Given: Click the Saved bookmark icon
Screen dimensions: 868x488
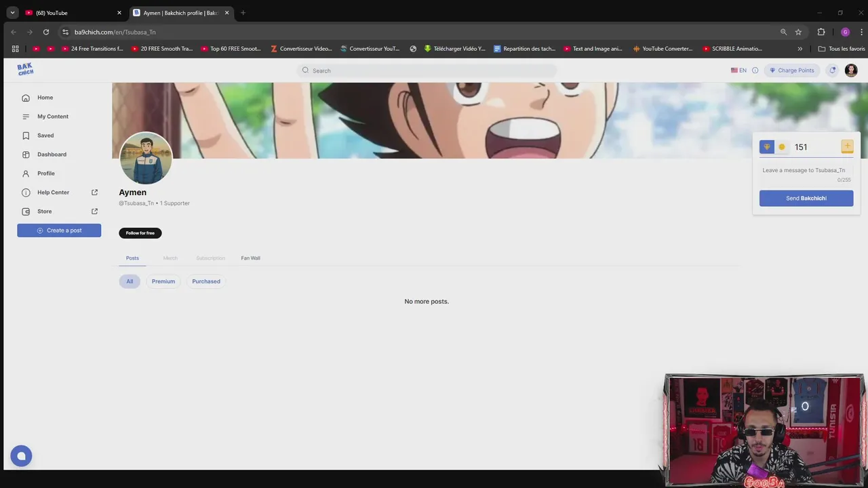Looking at the screenshot, I should (26, 136).
